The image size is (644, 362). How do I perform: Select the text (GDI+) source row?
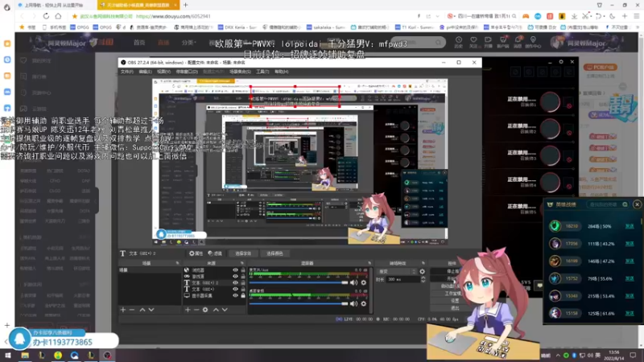click(214, 289)
